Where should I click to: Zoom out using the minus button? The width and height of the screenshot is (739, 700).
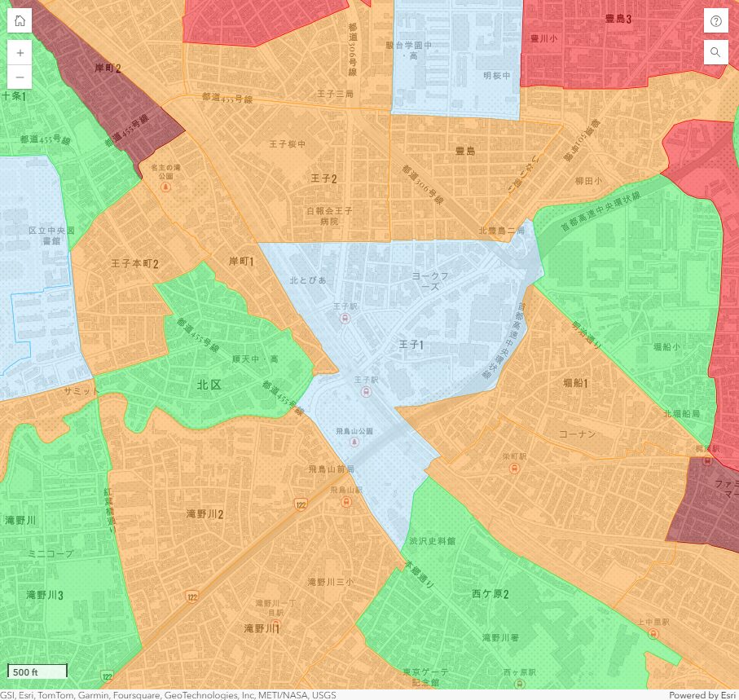tap(20, 77)
